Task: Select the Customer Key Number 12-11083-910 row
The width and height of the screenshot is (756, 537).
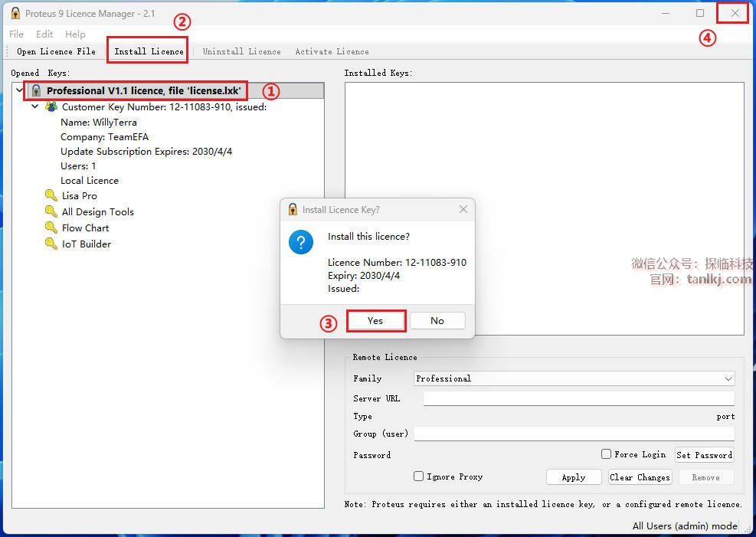Action: pyautogui.click(x=164, y=106)
